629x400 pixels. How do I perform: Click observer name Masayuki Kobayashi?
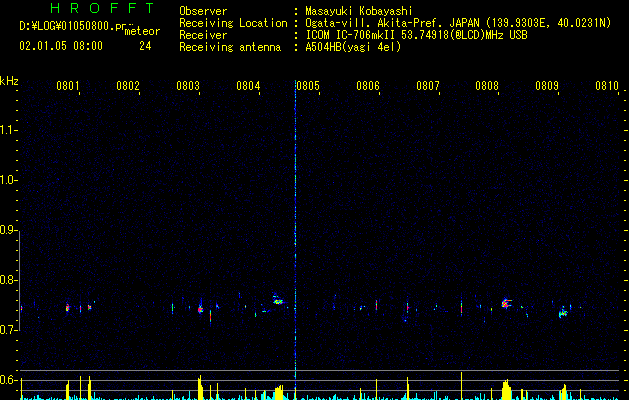[358, 11]
